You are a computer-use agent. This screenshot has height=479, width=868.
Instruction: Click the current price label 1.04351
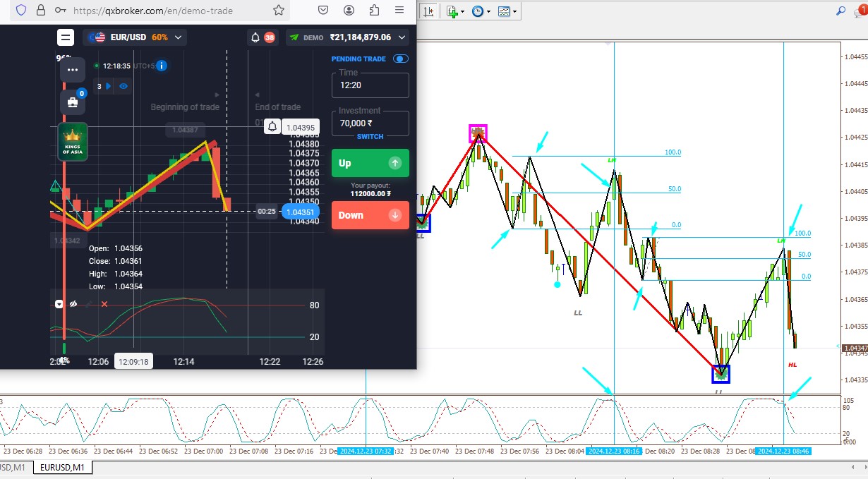301,211
